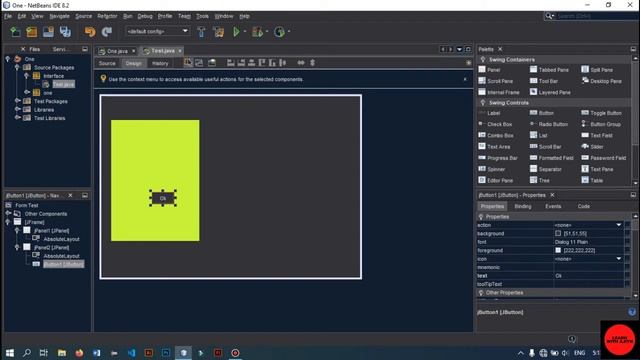Screen dimensions: 640x360
Task: Select jButton1 in the navigator tree
Action: tap(63, 264)
